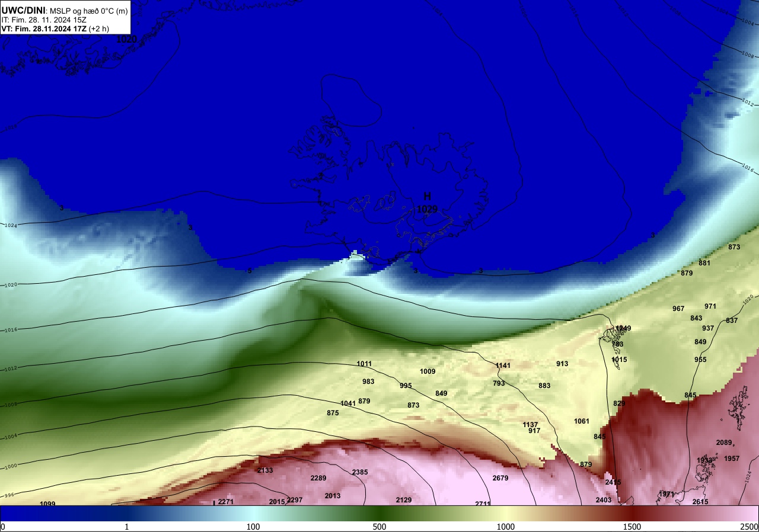759x532 pixels.
Task: Click the 829 height value
Action: click(x=619, y=403)
